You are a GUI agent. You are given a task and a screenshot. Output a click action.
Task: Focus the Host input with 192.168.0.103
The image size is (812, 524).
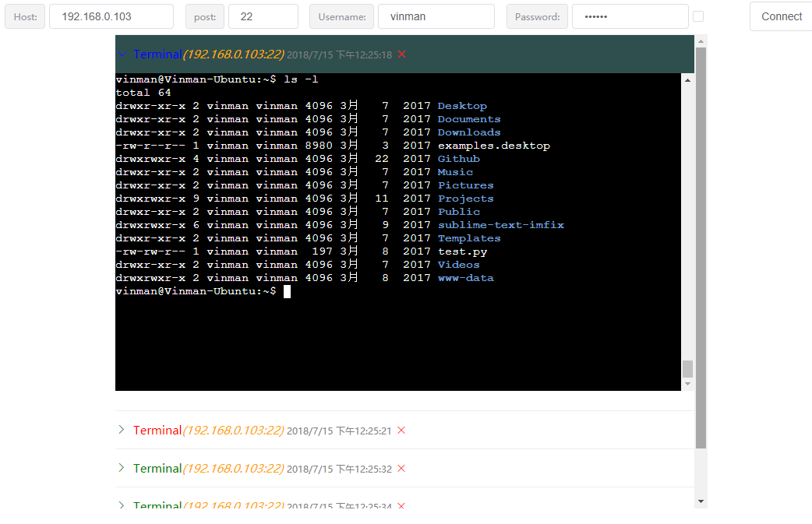111,16
